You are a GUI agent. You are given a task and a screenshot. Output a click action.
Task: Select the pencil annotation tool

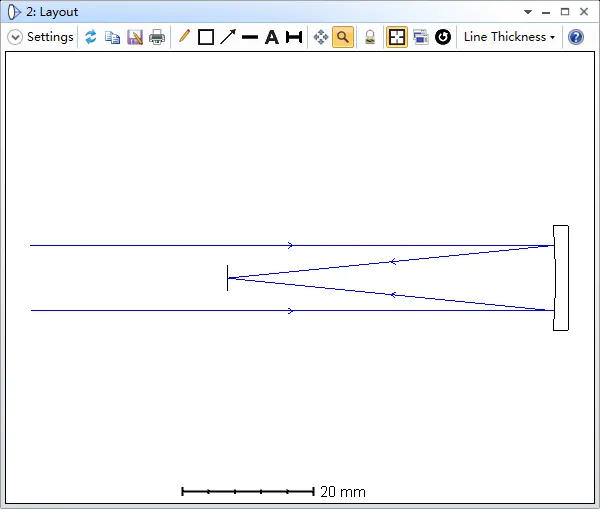pyautogui.click(x=184, y=36)
